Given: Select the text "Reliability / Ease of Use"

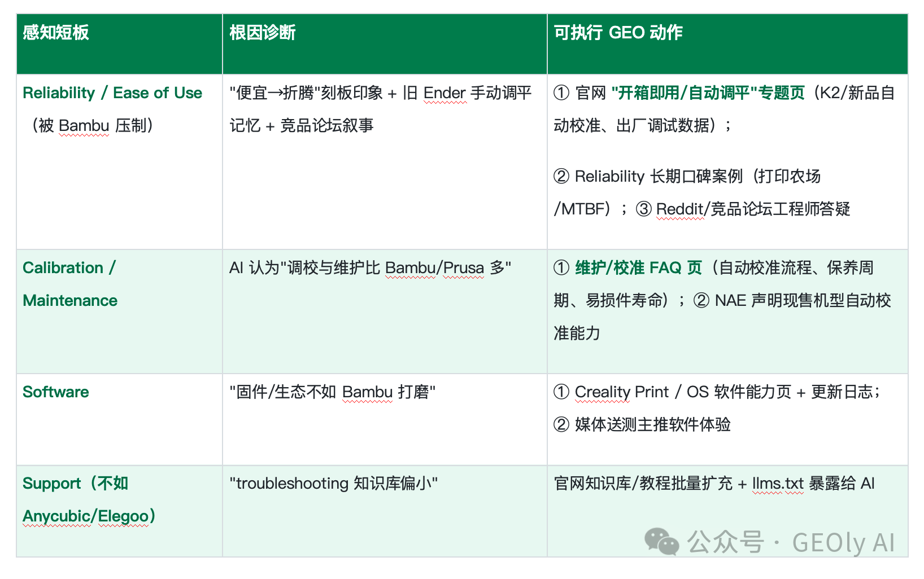Looking at the screenshot, I should coord(112,93).
